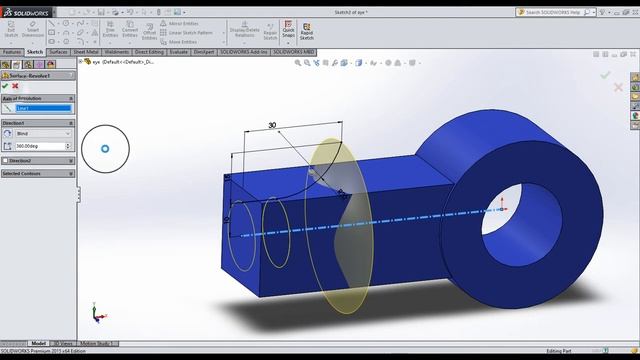Click the Reverse Direction icon beside Blind
This screenshot has width=640, height=360.
pyautogui.click(x=7, y=133)
